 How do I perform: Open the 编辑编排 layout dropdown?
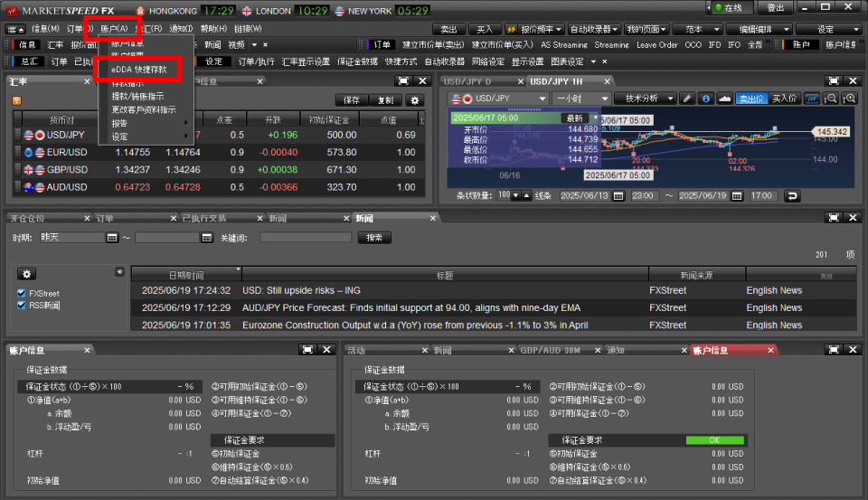tap(759, 29)
